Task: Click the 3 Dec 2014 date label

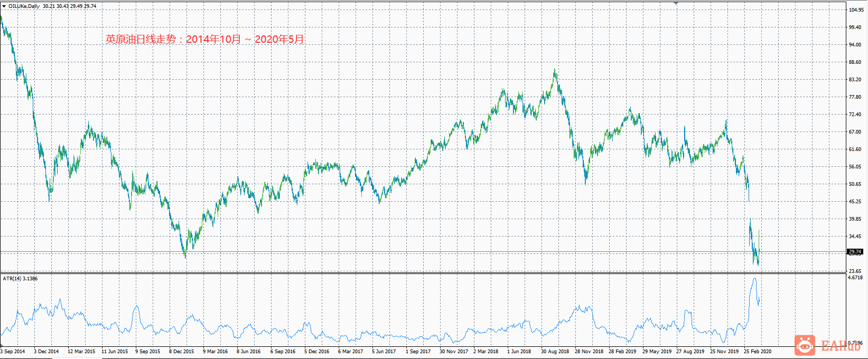Action: 46,351
